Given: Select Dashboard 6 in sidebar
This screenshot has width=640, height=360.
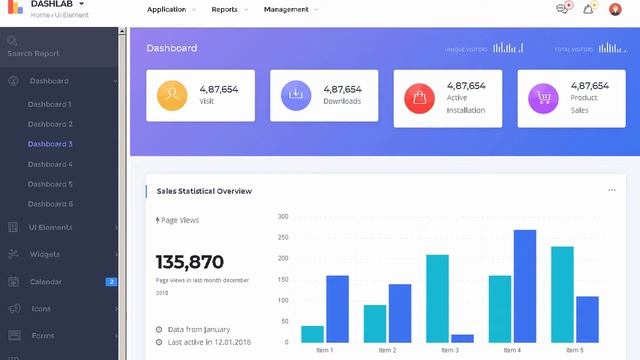Looking at the screenshot, I should (x=50, y=204).
